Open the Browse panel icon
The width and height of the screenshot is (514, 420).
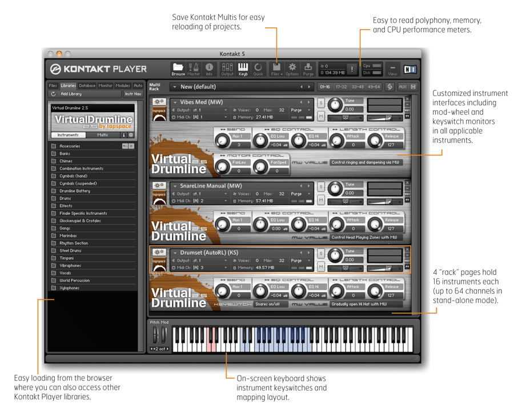tap(178, 69)
